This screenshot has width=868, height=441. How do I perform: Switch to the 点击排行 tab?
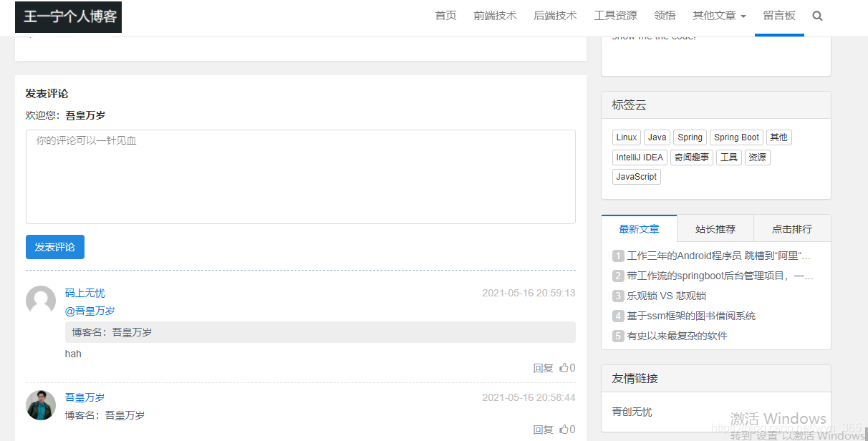[792, 228]
